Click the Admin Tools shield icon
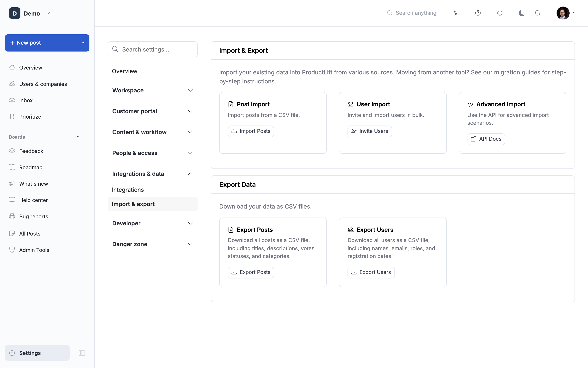This screenshot has height=368, width=588. [x=12, y=250]
